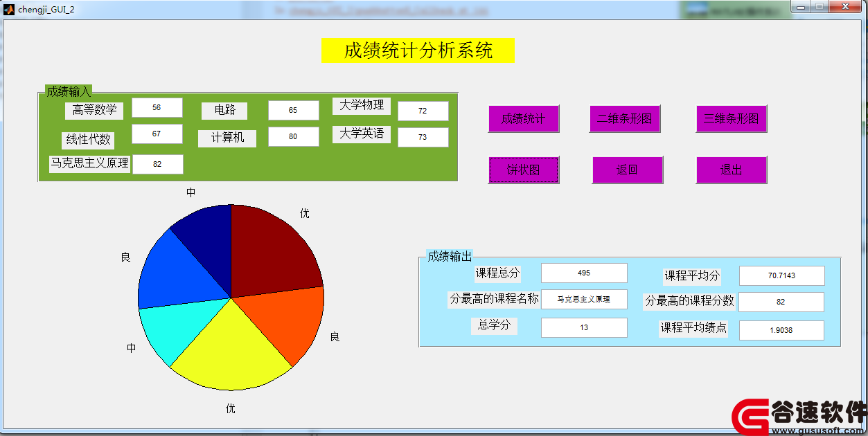This screenshot has height=436, width=868.
Task: Click the 成绩统计分析系统 title banner
Action: pyautogui.click(x=418, y=51)
